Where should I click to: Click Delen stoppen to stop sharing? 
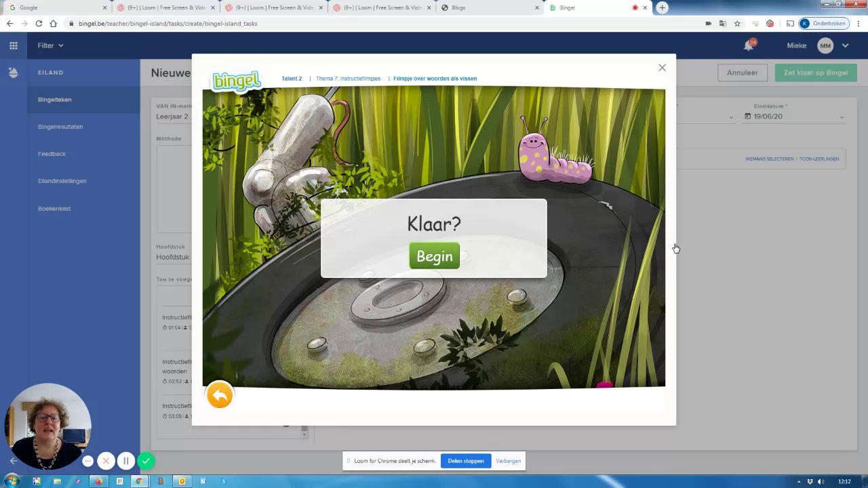(x=466, y=461)
